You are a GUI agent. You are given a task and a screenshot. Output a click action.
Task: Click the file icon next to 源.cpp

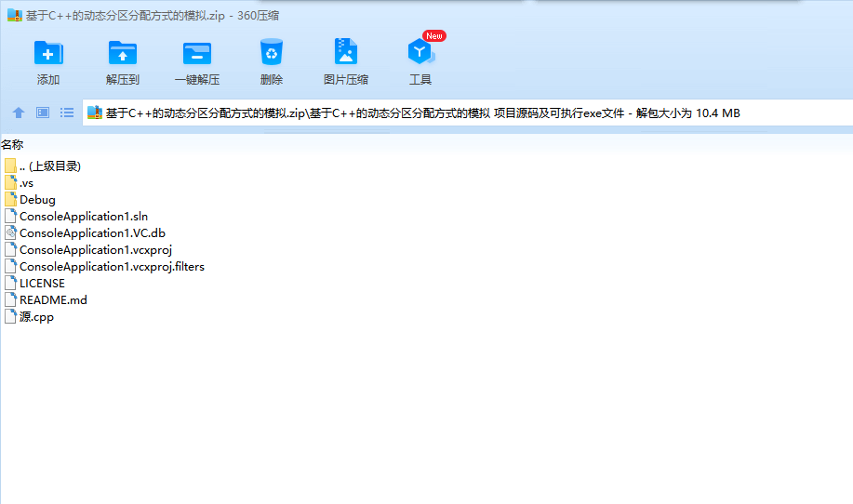point(10,316)
